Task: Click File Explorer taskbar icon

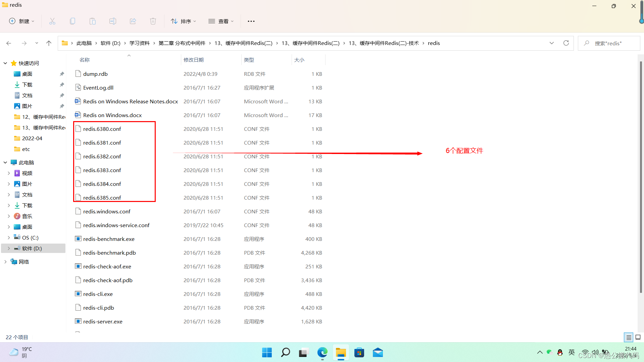Action: (x=341, y=353)
